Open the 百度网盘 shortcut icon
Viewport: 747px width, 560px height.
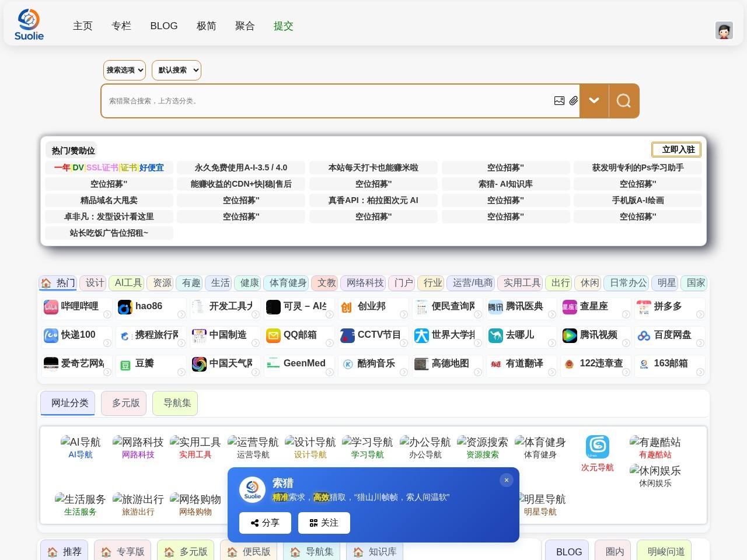pos(644,335)
